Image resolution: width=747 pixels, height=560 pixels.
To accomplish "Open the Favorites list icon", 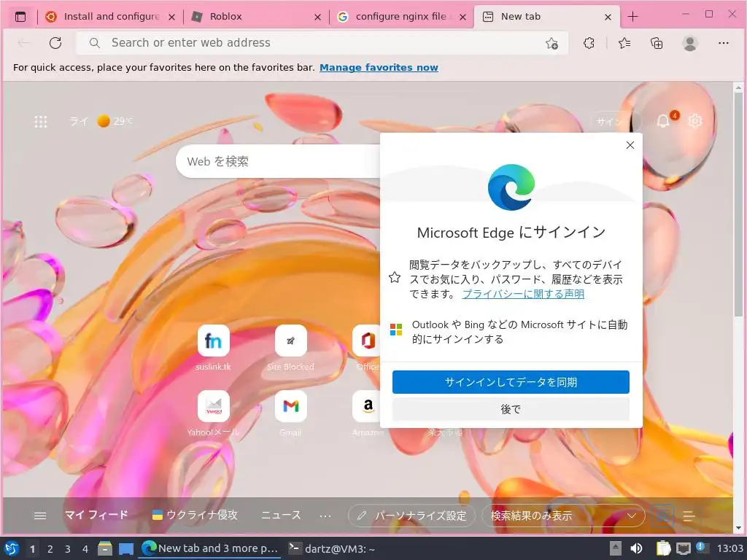I will pyautogui.click(x=624, y=43).
